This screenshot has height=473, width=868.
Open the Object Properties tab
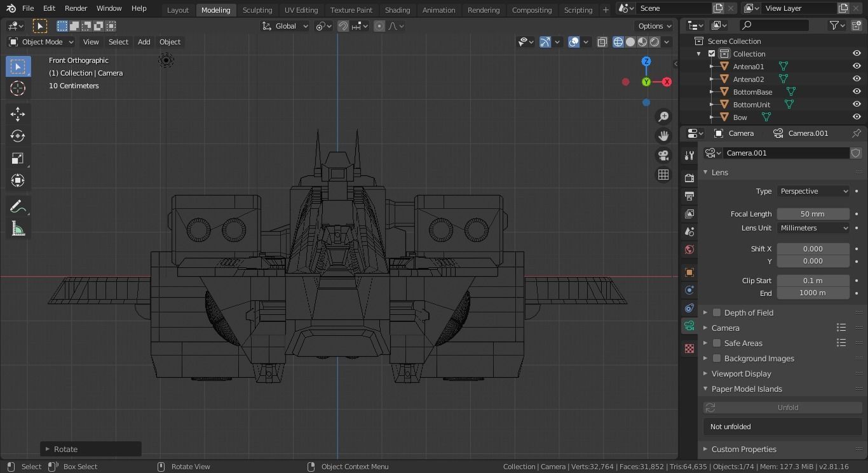click(689, 272)
